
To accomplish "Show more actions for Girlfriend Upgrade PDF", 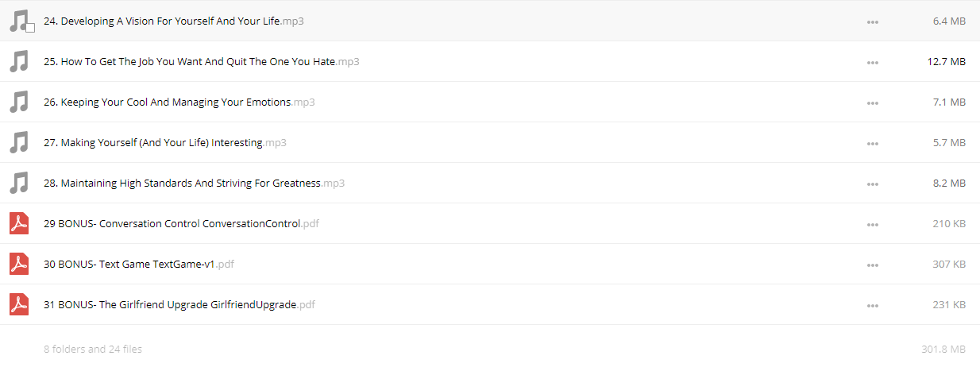I will coord(873,305).
